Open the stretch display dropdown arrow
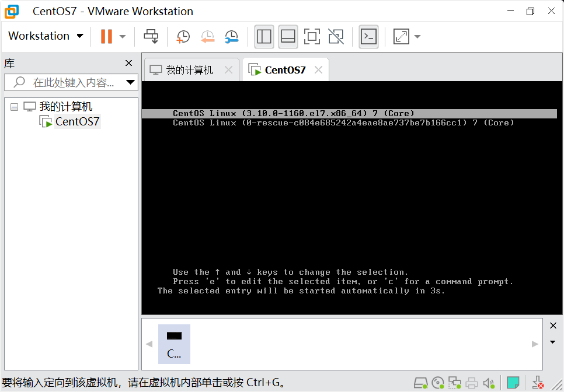 tap(417, 36)
